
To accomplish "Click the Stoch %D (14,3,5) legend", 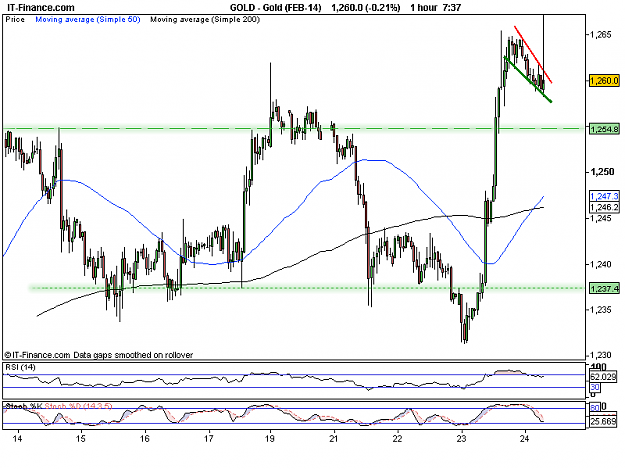I will pyautogui.click(x=78, y=406).
